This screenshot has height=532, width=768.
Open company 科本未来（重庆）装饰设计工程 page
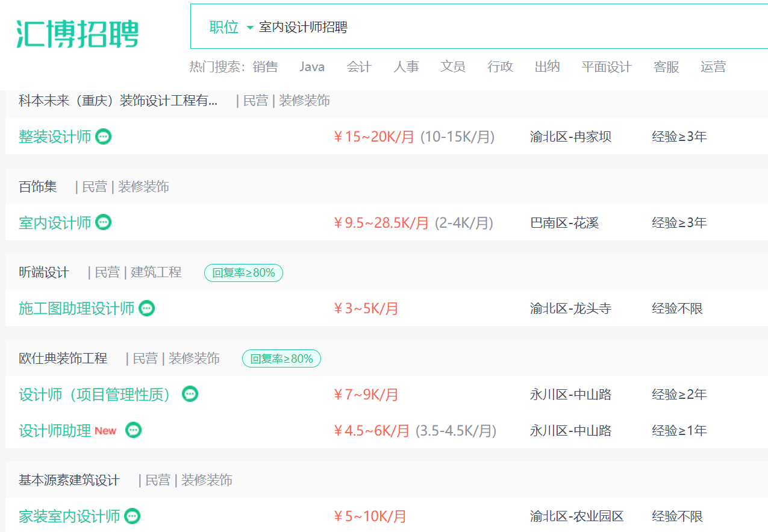(118, 101)
